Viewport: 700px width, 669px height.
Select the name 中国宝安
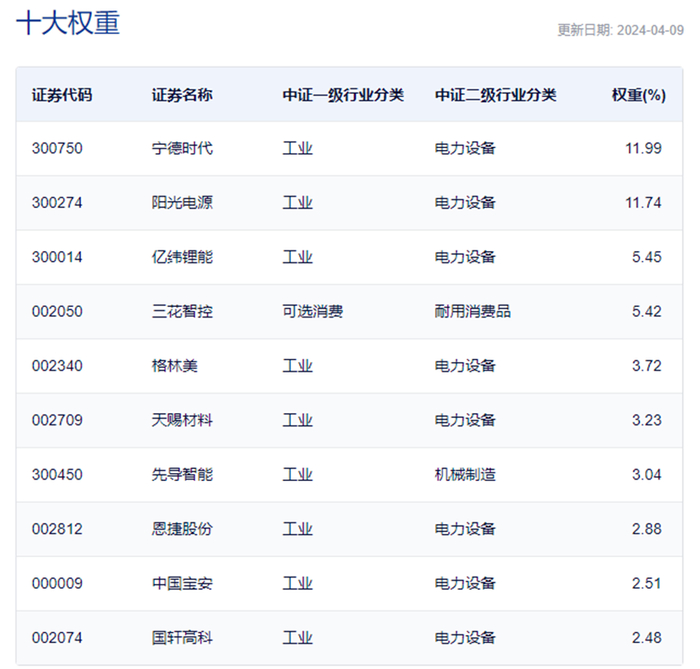[x=182, y=583]
